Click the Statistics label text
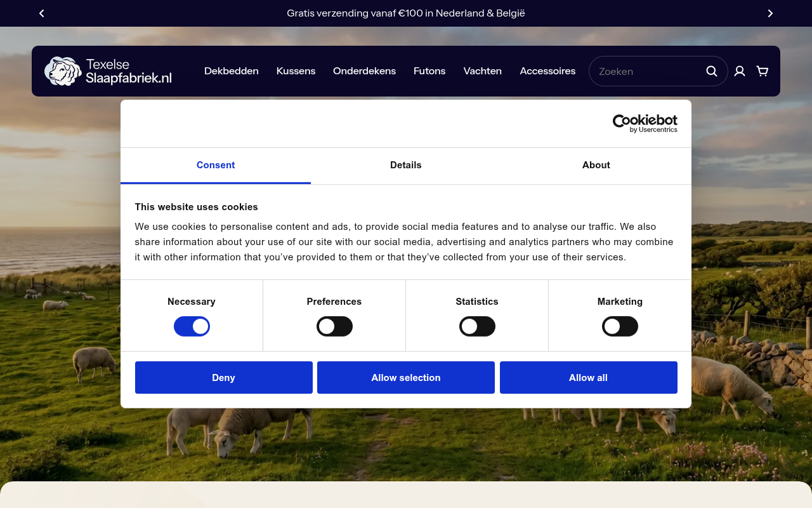 click(x=477, y=302)
